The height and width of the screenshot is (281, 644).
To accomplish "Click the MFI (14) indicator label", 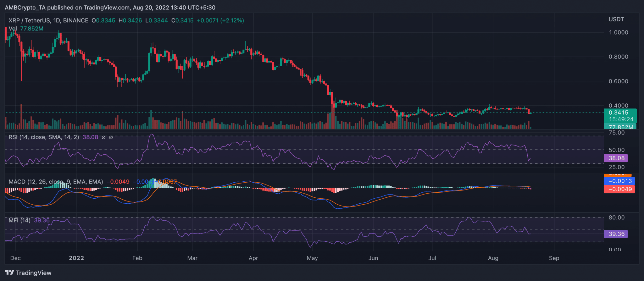I will (x=19, y=220).
